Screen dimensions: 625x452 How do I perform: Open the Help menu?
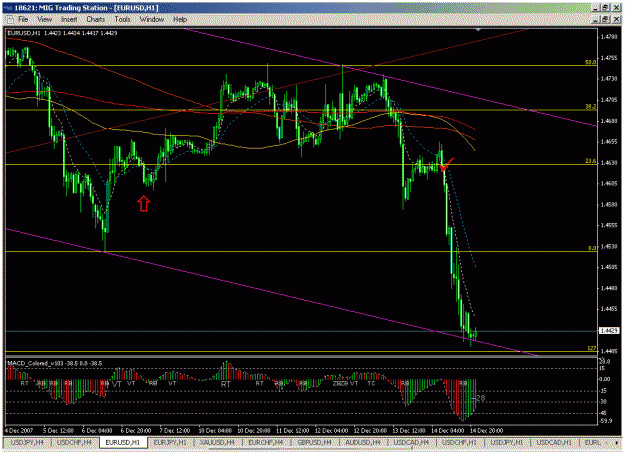tap(180, 19)
